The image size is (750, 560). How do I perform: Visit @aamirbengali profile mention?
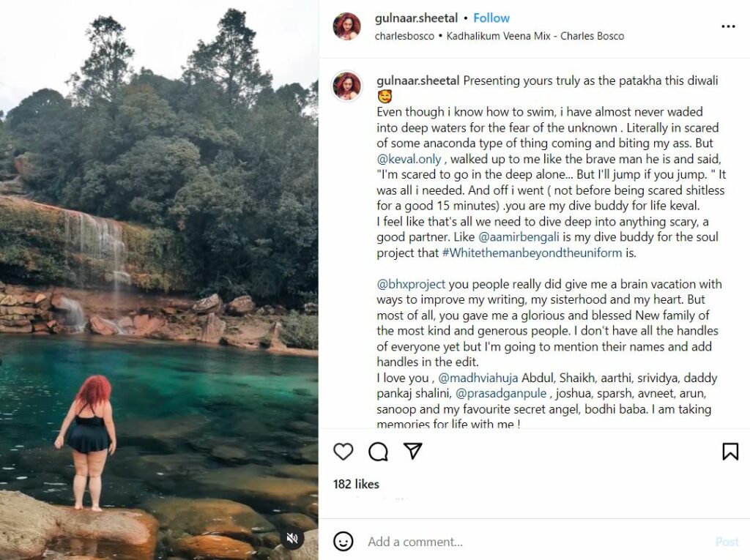pos(515,237)
